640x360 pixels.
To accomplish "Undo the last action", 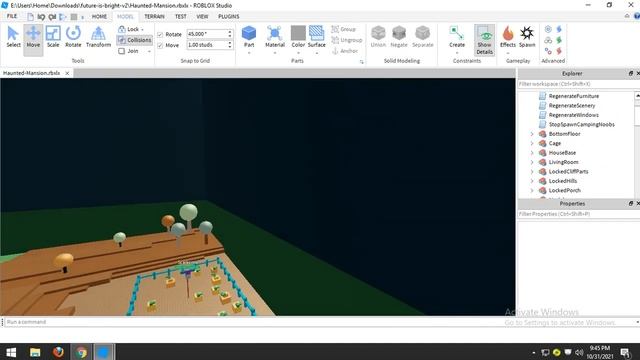I will tap(41, 17).
